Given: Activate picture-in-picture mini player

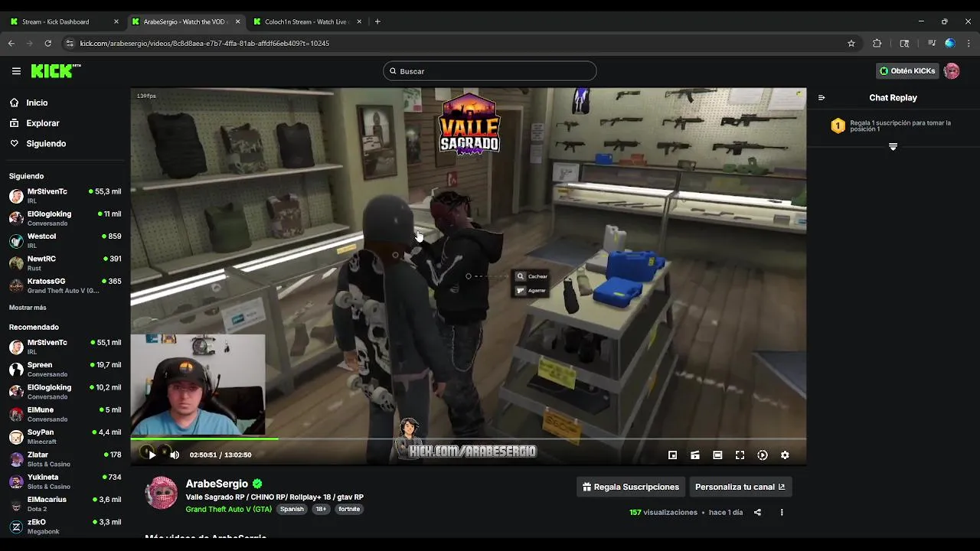Looking at the screenshot, I should pyautogui.click(x=672, y=455).
